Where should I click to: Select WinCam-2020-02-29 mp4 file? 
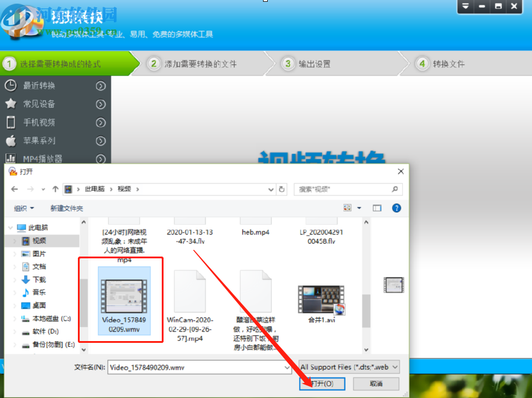[190, 306]
